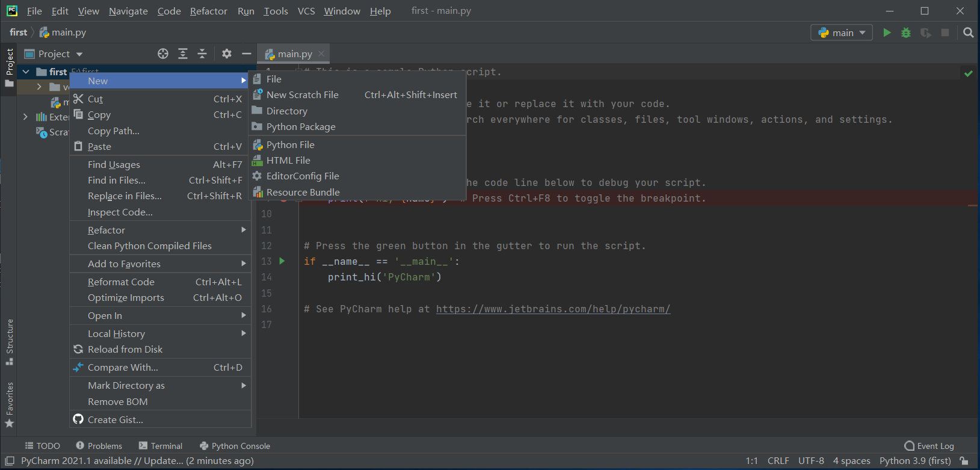This screenshot has width=980, height=470.
Task: Open the Structure tool window side tab
Action: 10,342
